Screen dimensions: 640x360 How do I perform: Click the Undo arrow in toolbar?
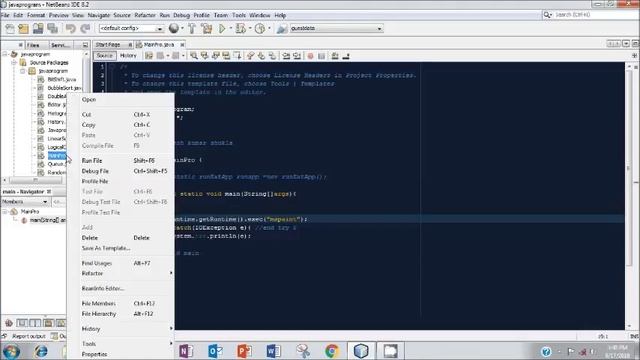coord(71,29)
